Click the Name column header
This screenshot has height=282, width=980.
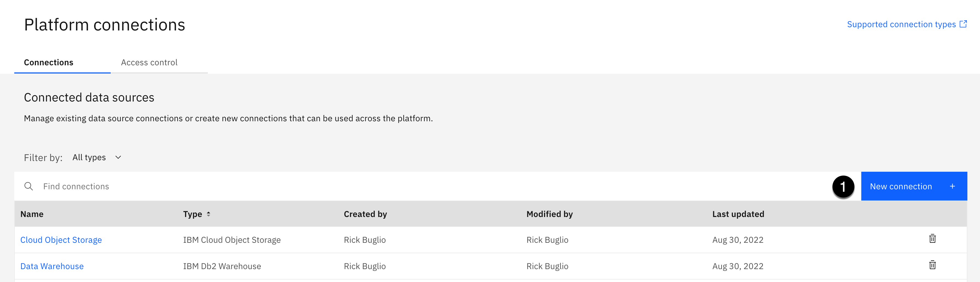tap(32, 214)
